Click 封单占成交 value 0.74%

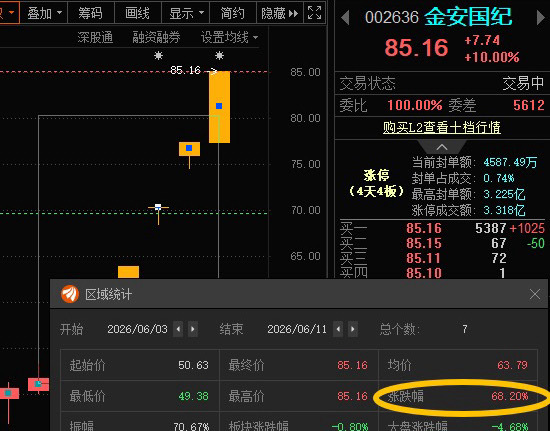[498, 178]
